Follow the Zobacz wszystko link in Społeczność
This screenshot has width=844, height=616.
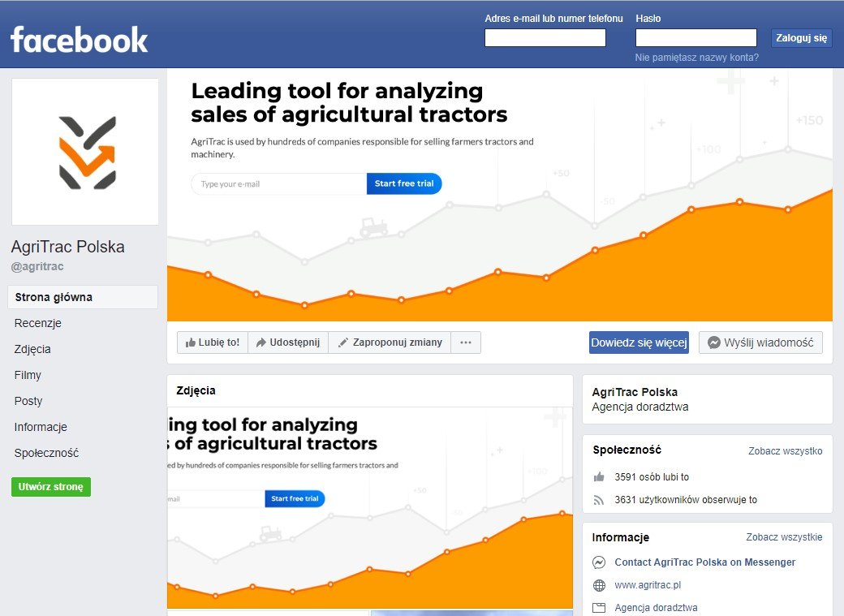point(786,450)
